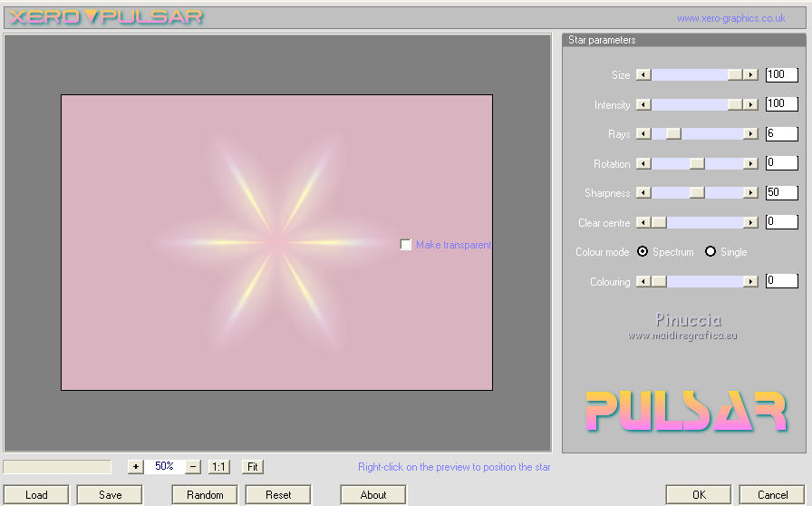Viewport: 812px width, 506px height.
Task: Decrease Sharpness with left arrow
Action: (643, 192)
